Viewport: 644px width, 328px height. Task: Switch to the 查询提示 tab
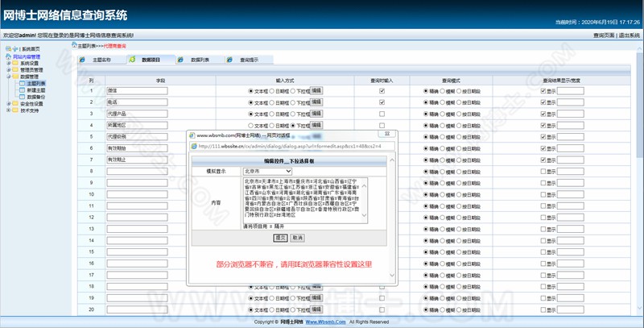[249, 60]
